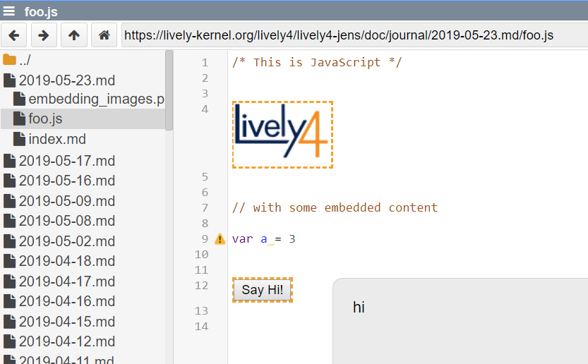The width and height of the screenshot is (588, 364).
Task: Select foo.js in the sidebar
Action: click(x=45, y=119)
